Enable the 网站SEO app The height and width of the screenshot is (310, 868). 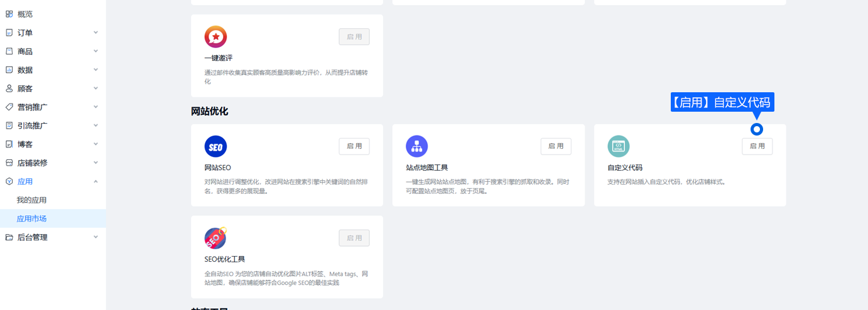click(x=354, y=146)
